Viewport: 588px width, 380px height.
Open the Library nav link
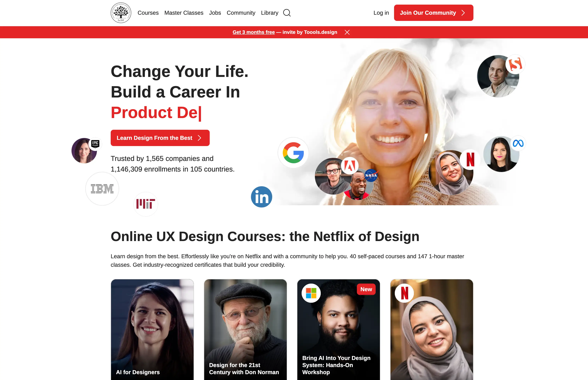pyautogui.click(x=269, y=13)
